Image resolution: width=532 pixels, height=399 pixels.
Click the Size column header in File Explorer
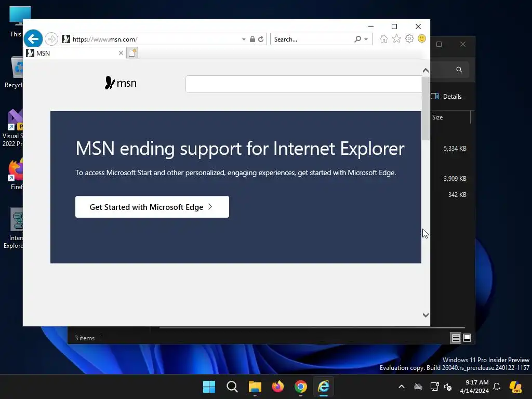point(437,117)
